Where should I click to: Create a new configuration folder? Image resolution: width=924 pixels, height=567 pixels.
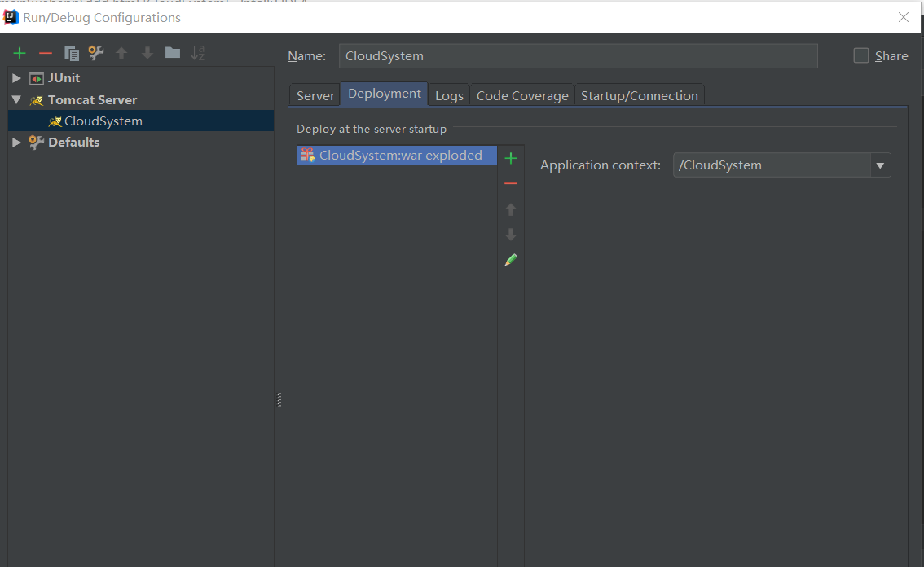point(173,53)
